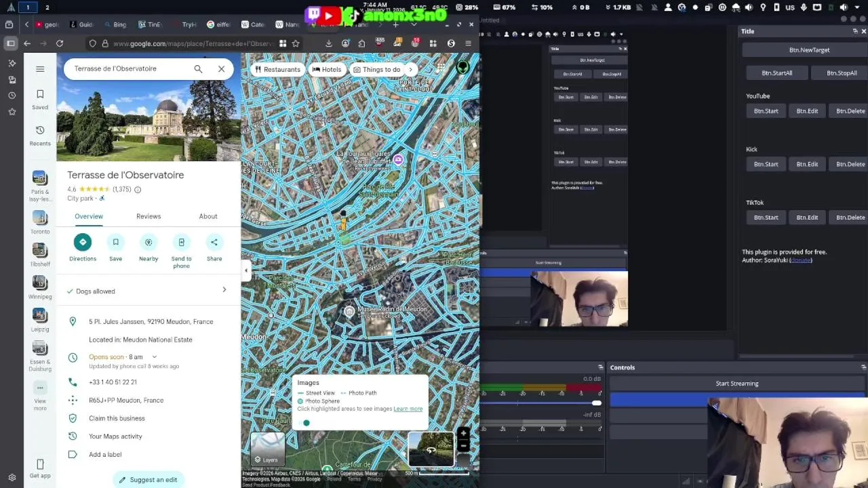Open rating info icon next to review count
The height and width of the screenshot is (488, 868).
pos(138,190)
